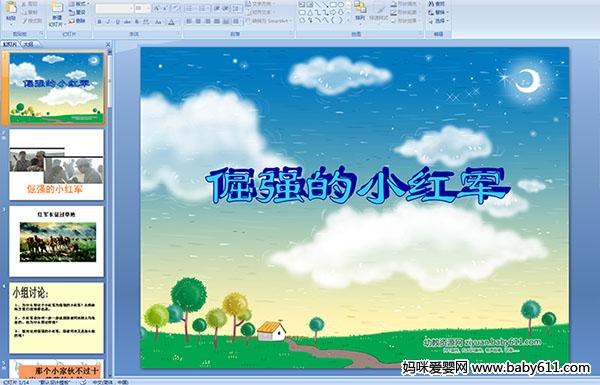The image size is (600, 385).
Task: Click the font color 'A' icon
Action: pos(171,22)
